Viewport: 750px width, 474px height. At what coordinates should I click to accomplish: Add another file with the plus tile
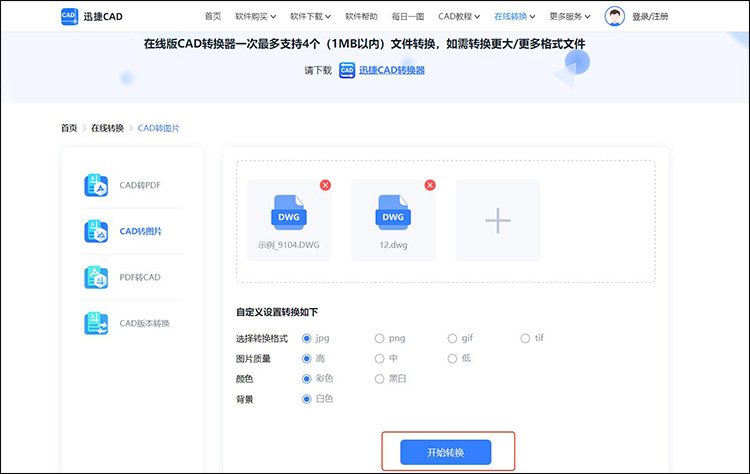pyautogui.click(x=498, y=220)
